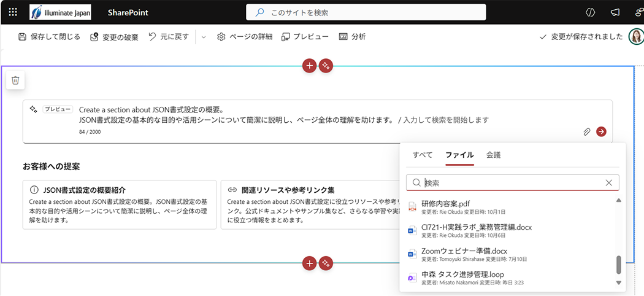Add a section with top plus button
644x296 pixels.
(310, 66)
